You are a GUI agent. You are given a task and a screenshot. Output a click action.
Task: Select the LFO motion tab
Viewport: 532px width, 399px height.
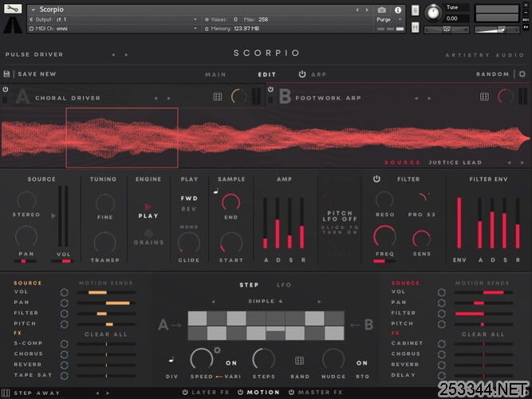click(x=284, y=285)
